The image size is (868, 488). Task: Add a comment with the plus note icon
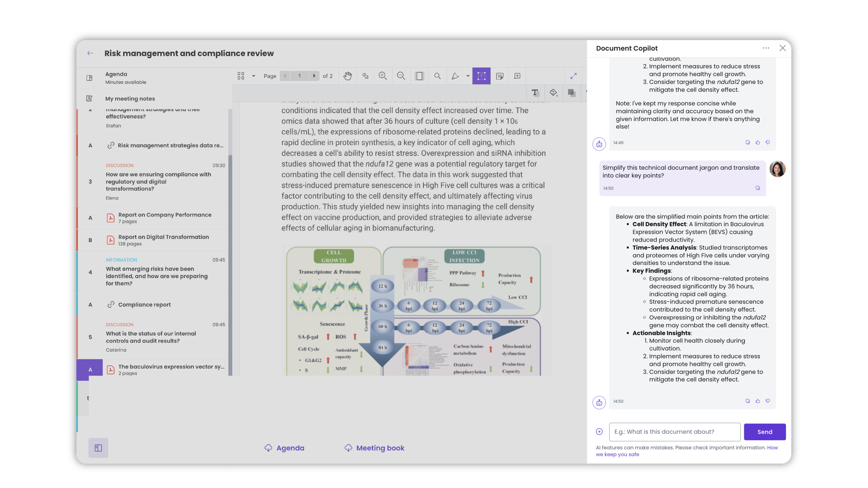517,76
